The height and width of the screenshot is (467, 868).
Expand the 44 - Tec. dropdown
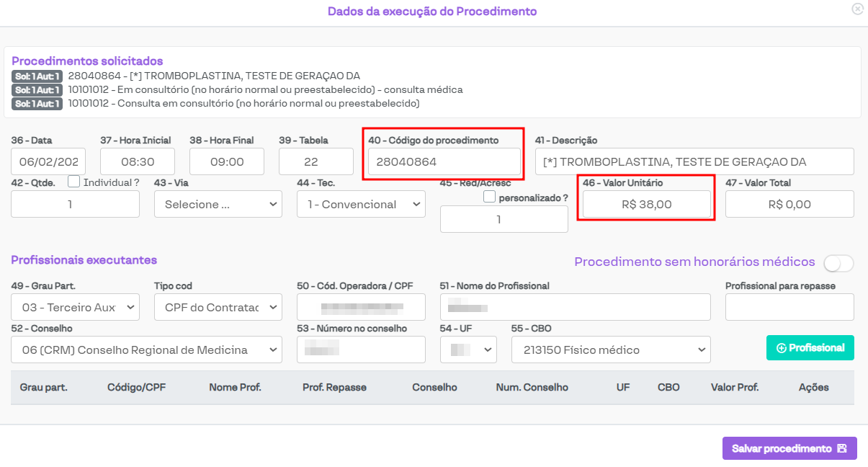point(361,205)
